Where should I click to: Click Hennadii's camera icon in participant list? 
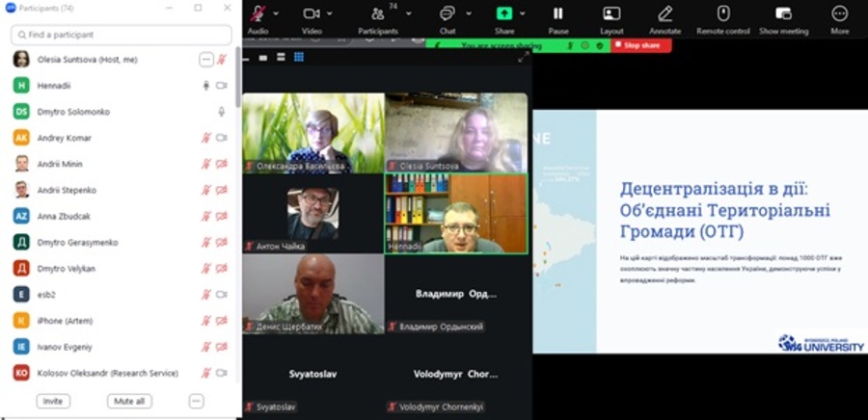[x=222, y=86]
